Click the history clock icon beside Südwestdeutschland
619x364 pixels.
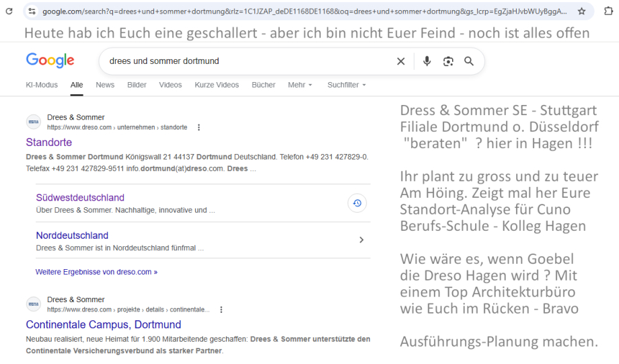pyautogui.click(x=357, y=203)
